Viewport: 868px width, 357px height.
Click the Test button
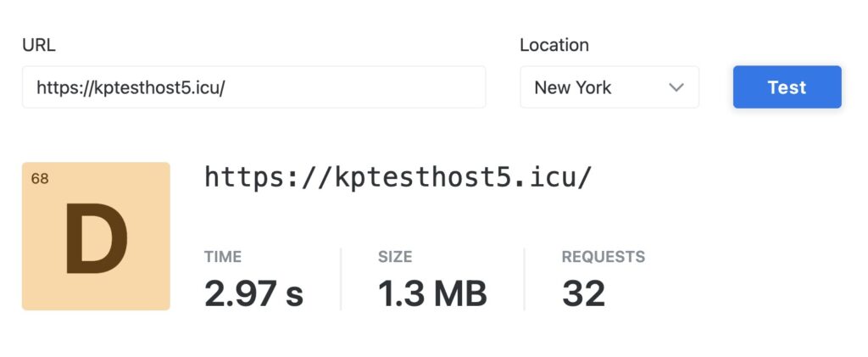[787, 87]
